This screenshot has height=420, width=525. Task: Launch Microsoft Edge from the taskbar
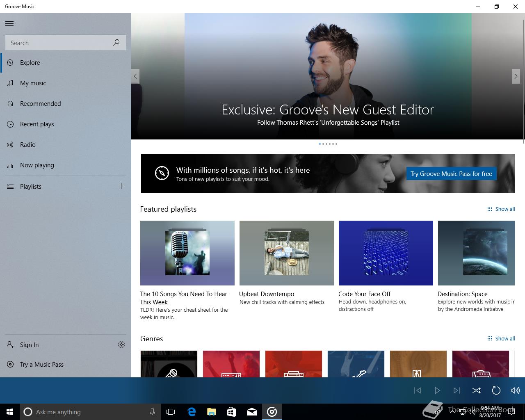[192, 412]
